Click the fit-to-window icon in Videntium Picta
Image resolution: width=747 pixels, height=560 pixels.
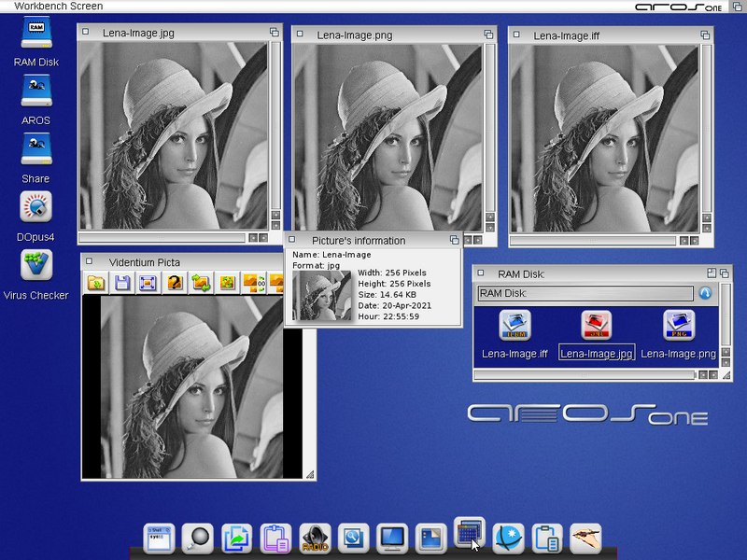click(x=148, y=284)
